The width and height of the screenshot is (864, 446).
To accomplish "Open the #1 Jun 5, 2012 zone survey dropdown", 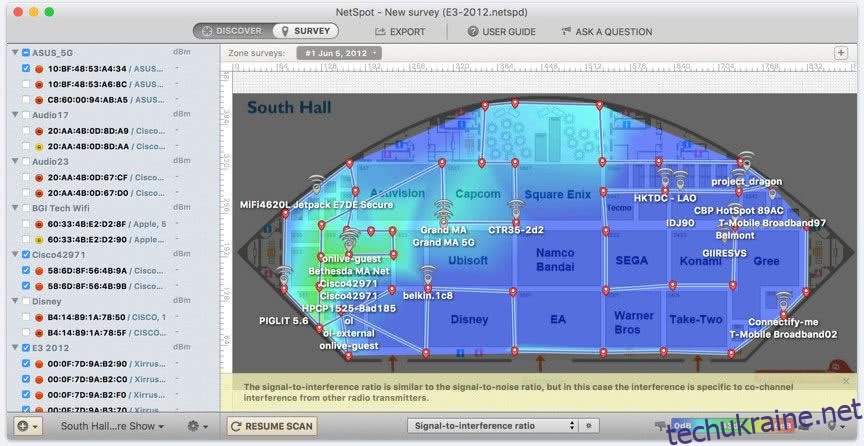I will click(x=339, y=53).
